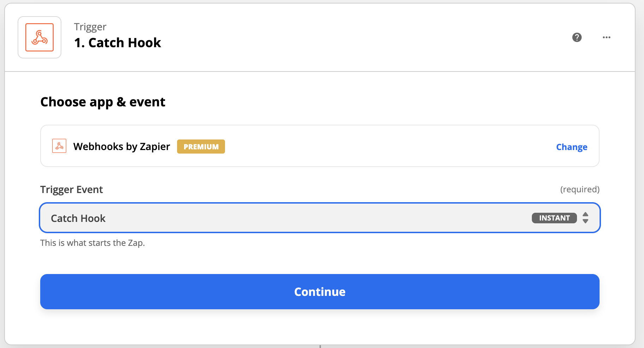644x348 pixels.
Task: Open the help question mark icon
Action: pos(577,37)
